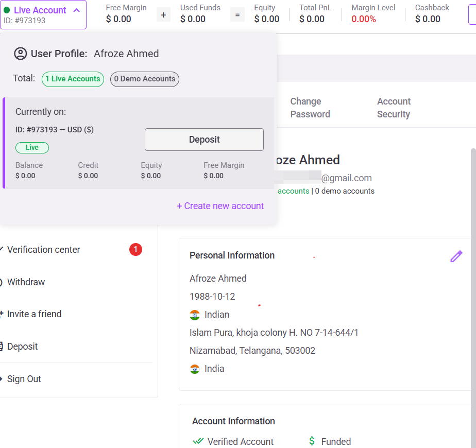Click the red notification badge on Verification center

135,250
